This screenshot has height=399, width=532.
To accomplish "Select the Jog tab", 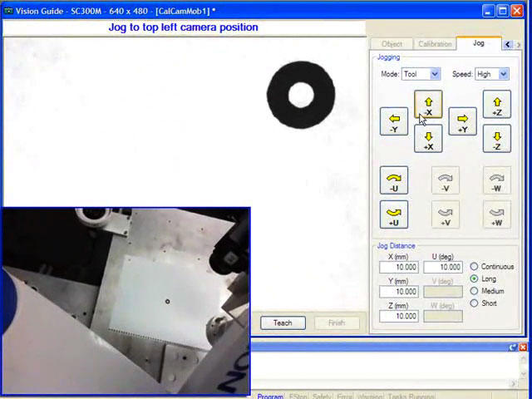I will (479, 43).
